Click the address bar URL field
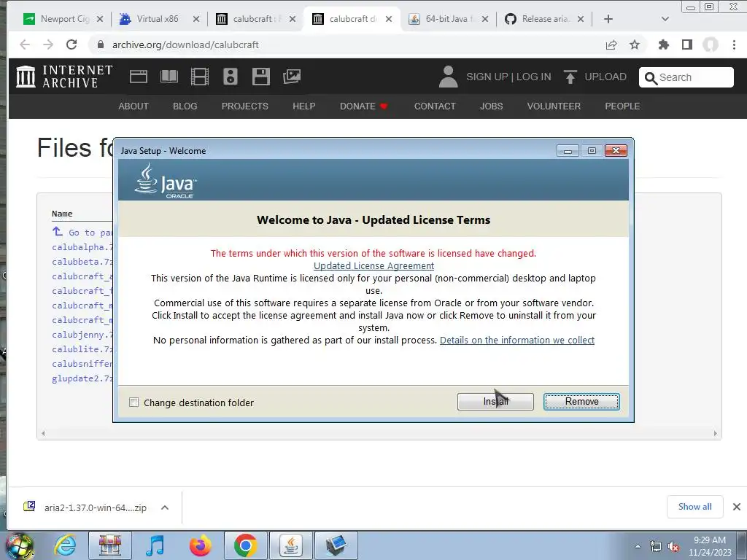 (x=352, y=44)
